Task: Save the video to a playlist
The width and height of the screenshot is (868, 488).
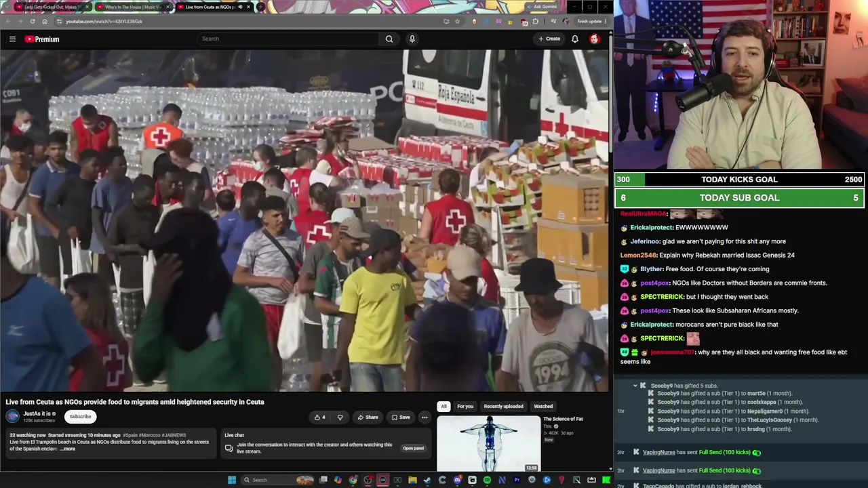Action: (x=401, y=418)
